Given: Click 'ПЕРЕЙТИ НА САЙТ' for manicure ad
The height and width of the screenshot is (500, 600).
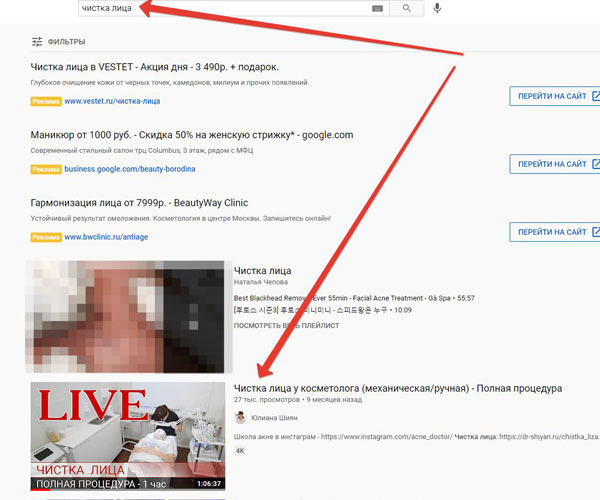Looking at the screenshot, I should (x=554, y=164).
